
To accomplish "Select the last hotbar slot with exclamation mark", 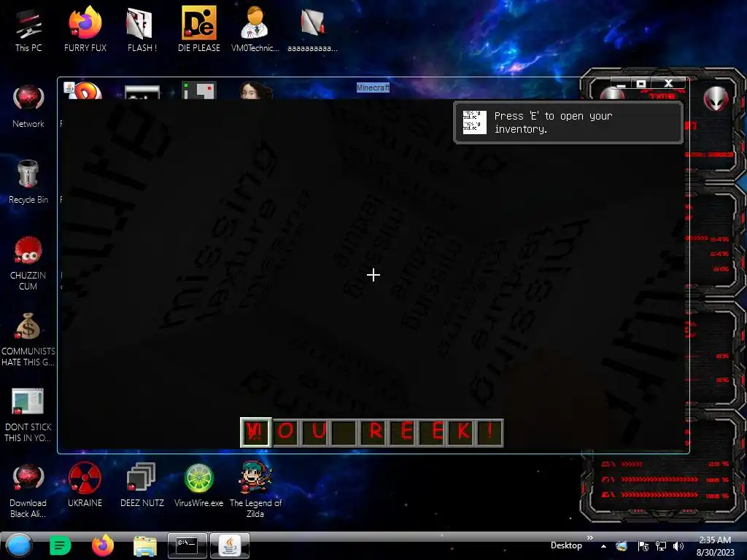I will coord(489,432).
